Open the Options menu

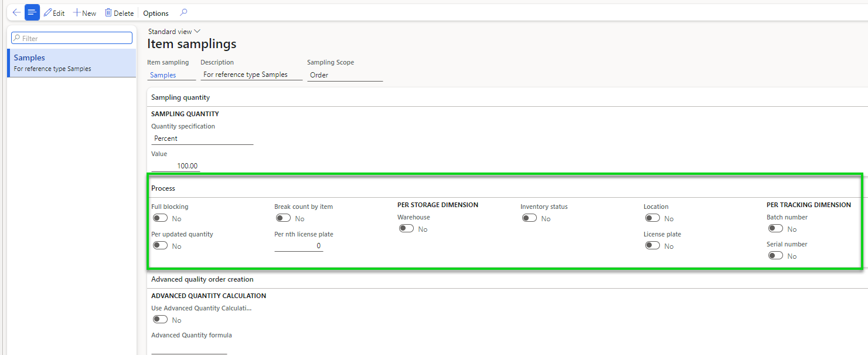[x=156, y=13]
